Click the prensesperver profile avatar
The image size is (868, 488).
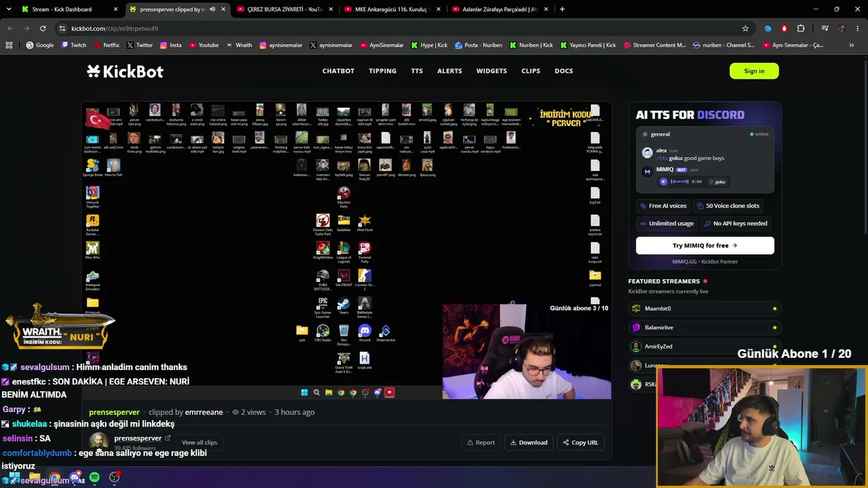[99, 442]
